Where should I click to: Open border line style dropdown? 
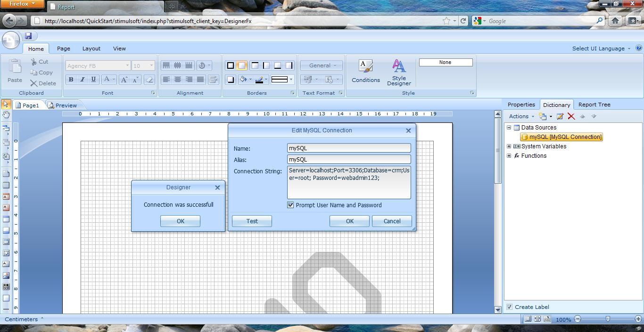(x=282, y=80)
